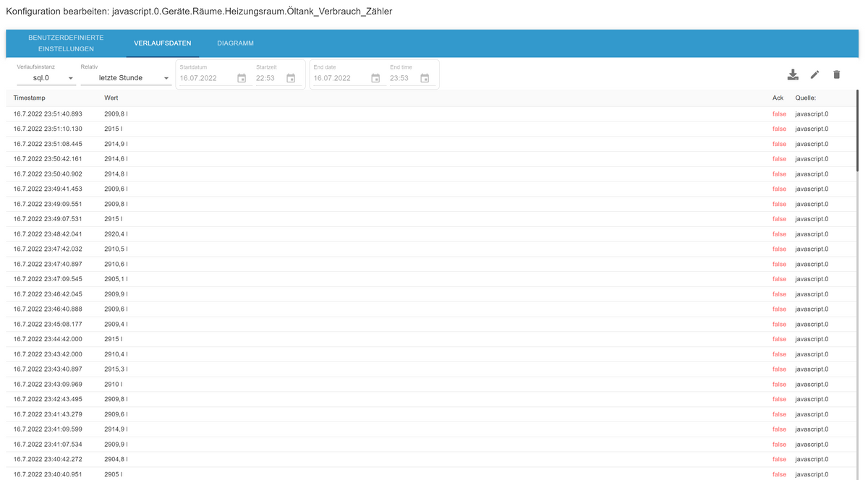Image resolution: width=868 pixels, height=480 pixels.
Task: Click timestamp 16.7.2022 23:44:42.000
Action: pos(48,339)
